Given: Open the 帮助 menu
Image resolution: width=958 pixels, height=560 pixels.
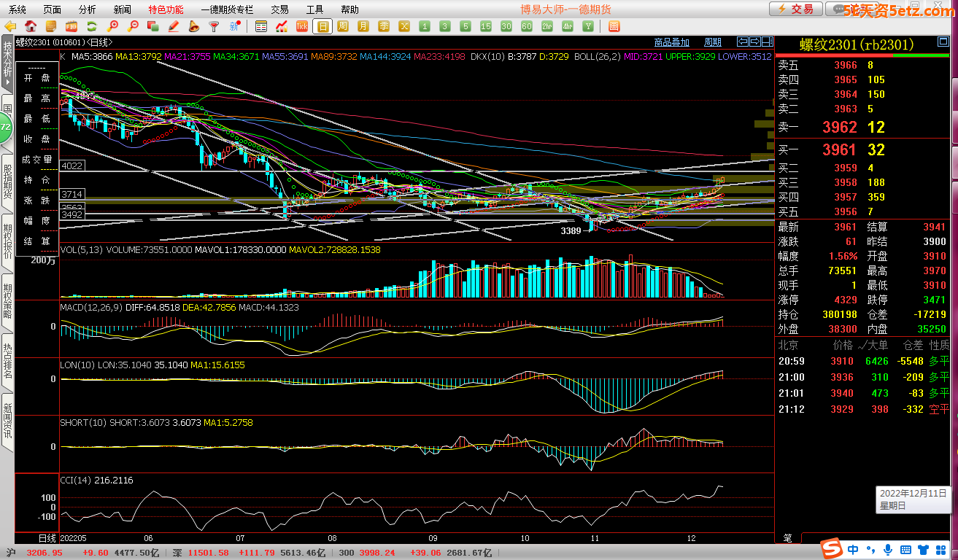Looking at the screenshot, I should [x=349, y=9].
